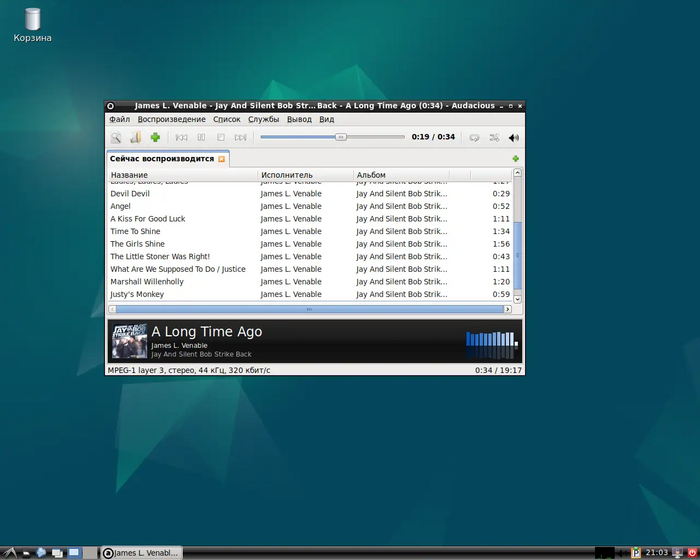Click the 0:34 / 19:17 status bar total
The width and height of the screenshot is (700, 560).
(x=498, y=370)
